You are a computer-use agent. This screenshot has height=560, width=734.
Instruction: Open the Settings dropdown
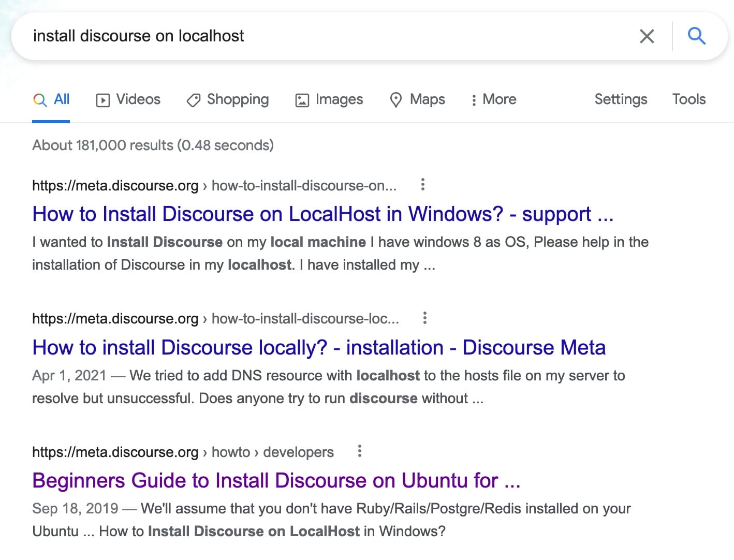(x=621, y=99)
